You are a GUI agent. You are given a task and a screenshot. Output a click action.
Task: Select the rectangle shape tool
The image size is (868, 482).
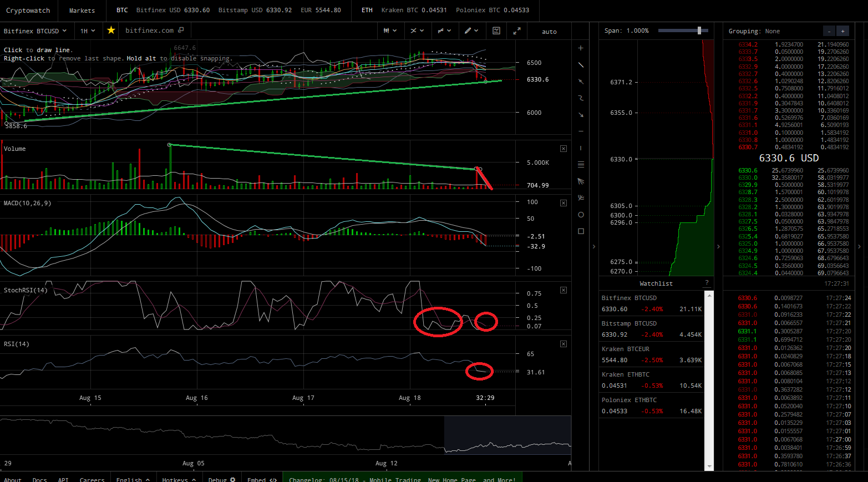(581, 231)
